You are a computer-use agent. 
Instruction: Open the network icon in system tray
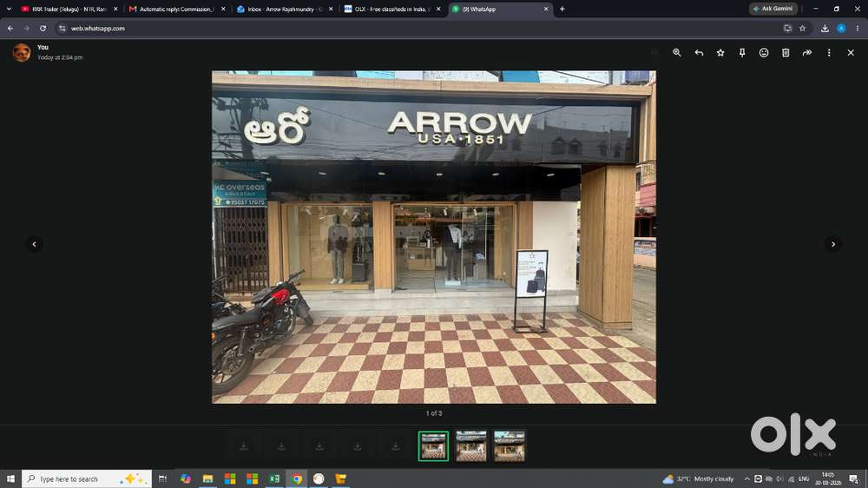[x=791, y=478]
